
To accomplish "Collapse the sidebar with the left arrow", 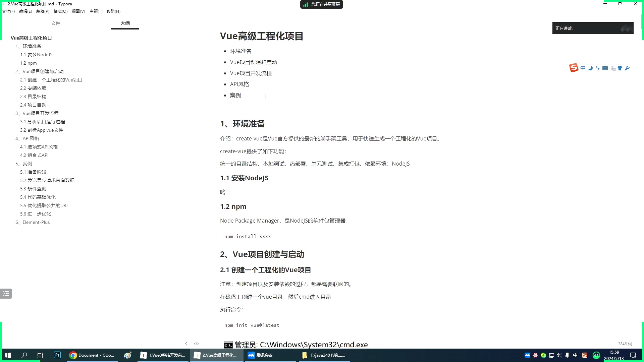I will 186,344.
